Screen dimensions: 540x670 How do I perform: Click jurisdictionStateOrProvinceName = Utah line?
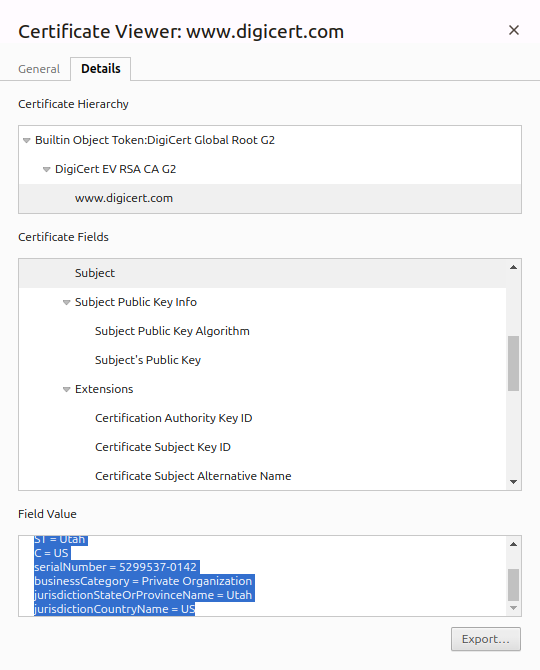(143, 595)
